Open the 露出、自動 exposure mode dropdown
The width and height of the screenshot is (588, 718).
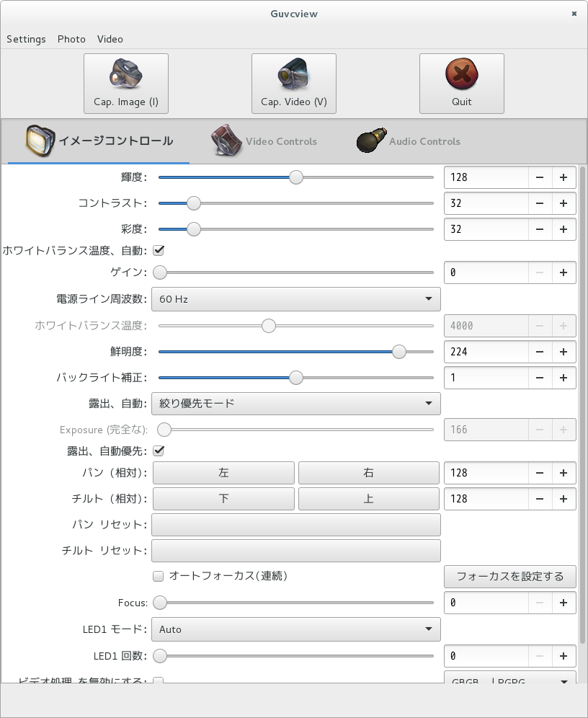pyautogui.click(x=295, y=404)
